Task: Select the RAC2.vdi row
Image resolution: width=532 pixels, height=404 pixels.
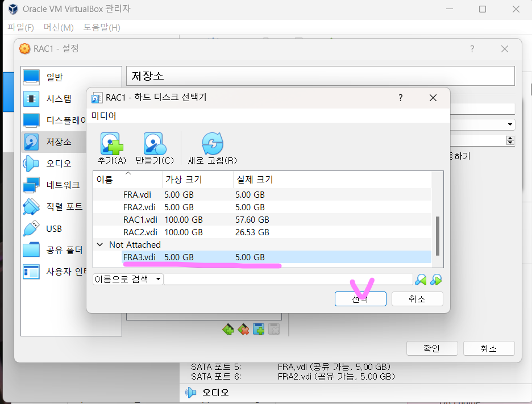Action: (262, 232)
